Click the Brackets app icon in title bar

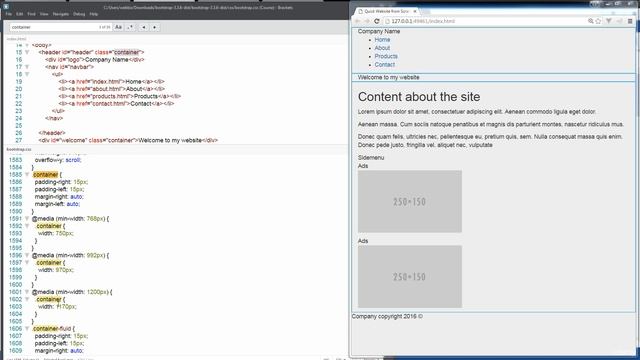[x=6, y=7]
